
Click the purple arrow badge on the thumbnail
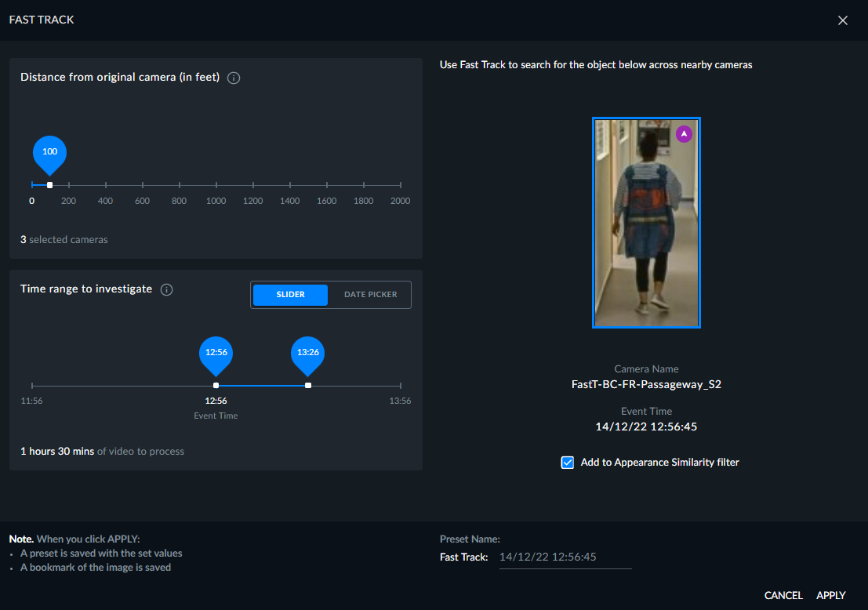point(685,134)
